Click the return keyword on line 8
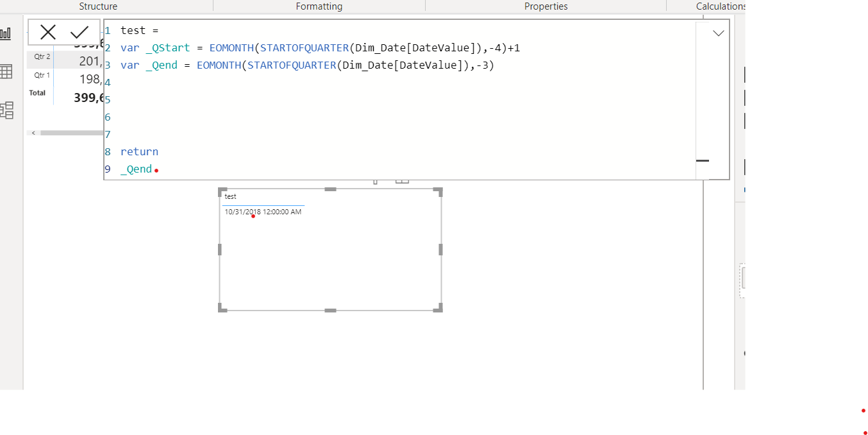The width and height of the screenshot is (868, 435). point(139,152)
